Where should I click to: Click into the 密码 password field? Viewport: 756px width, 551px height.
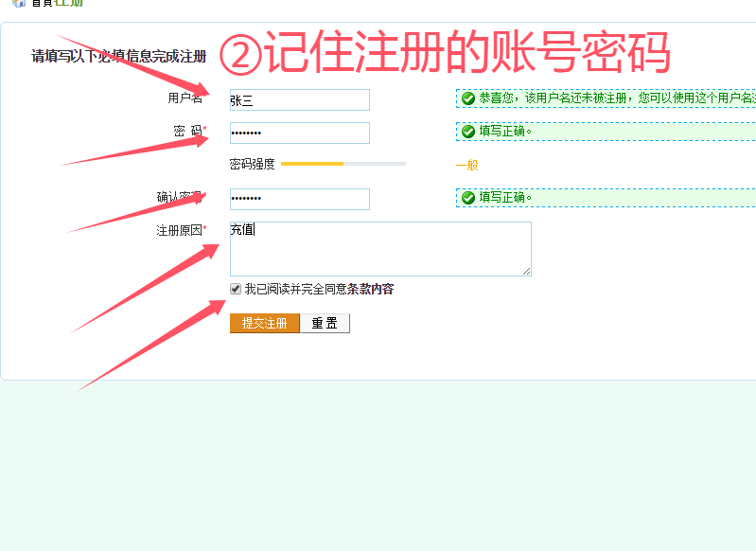(299, 133)
